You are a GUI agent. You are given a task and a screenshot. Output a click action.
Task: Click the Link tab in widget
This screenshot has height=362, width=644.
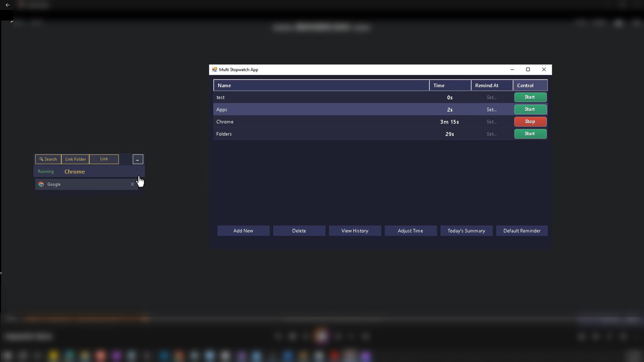pyautogui.click(x=104, y=159)
